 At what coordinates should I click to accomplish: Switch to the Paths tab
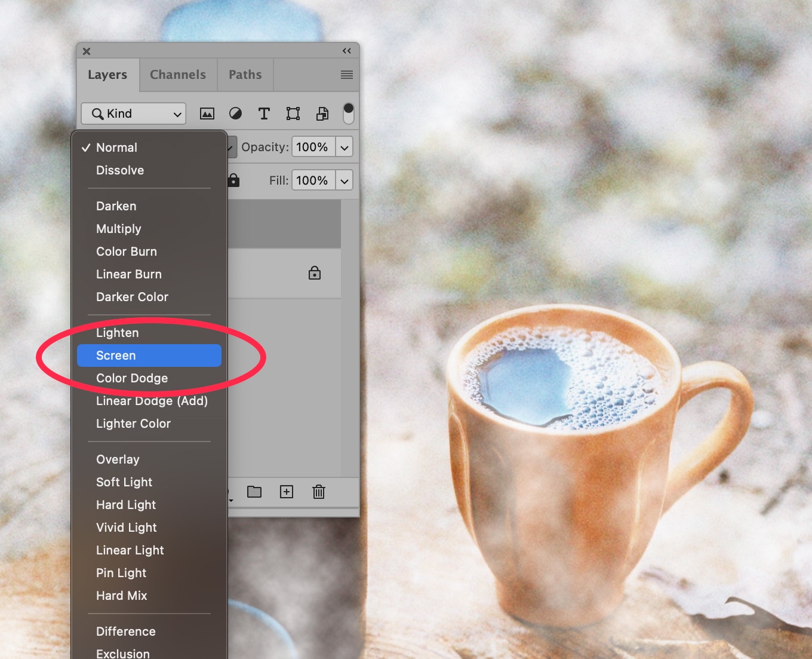point(245,75)
